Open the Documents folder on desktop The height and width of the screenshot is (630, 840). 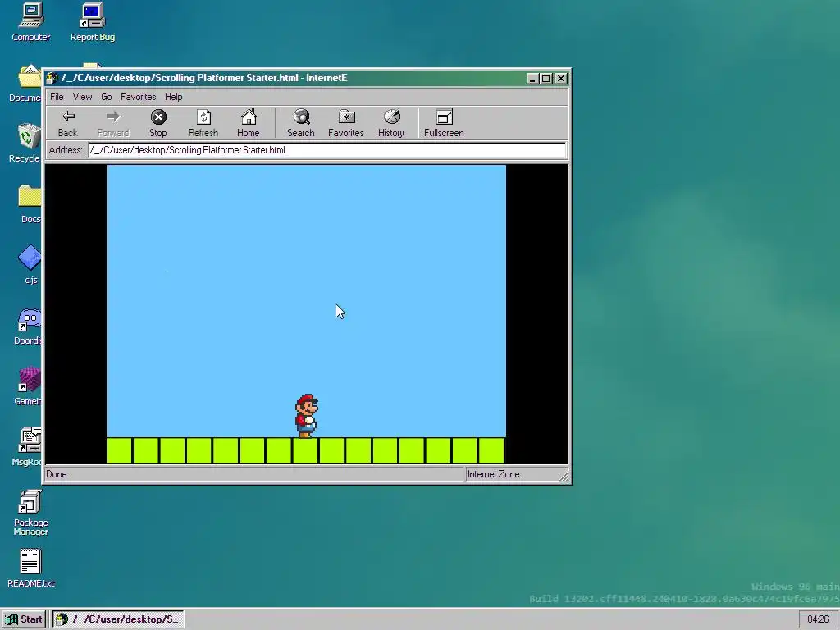(x=25, y=84)
